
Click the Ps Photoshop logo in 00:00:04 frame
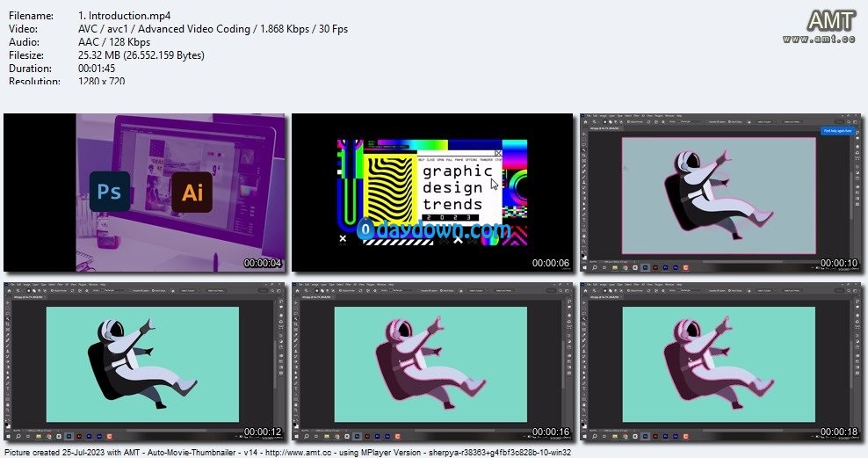point(110,192)
